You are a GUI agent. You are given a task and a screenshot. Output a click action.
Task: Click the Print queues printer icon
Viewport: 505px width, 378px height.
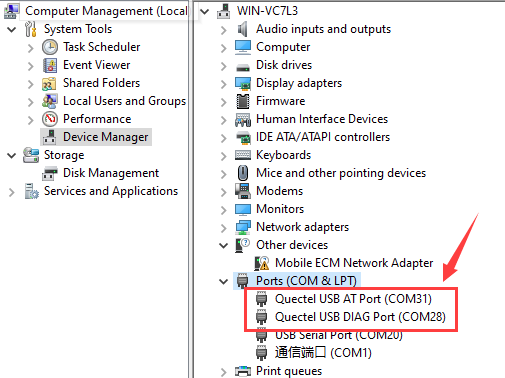coord(243,371)
